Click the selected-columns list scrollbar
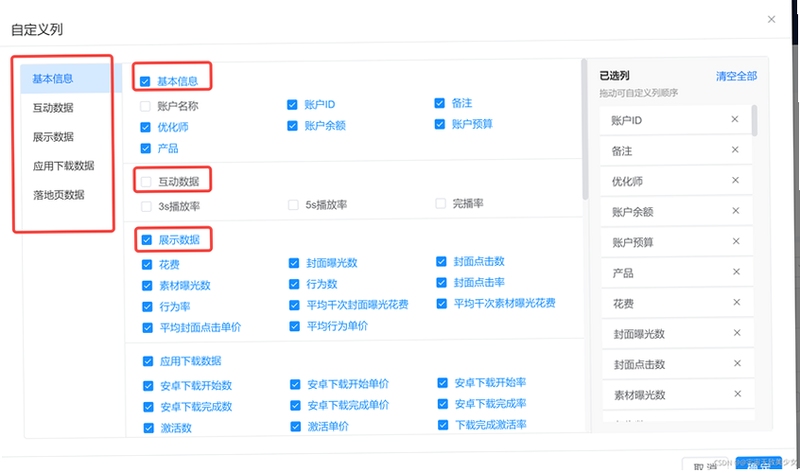The height and width of the screenshot is (473, 800). pyautogui.click(x=755, y=120)
